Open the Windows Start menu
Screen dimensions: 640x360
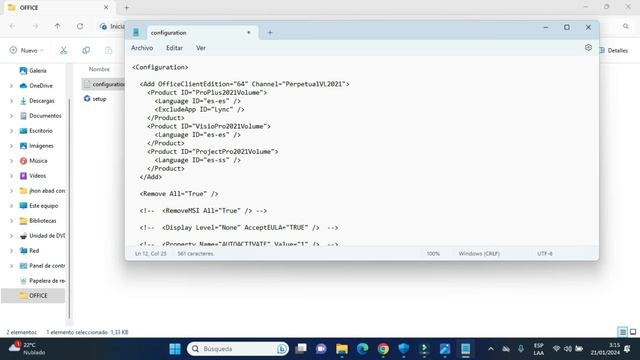click(175, 349)
